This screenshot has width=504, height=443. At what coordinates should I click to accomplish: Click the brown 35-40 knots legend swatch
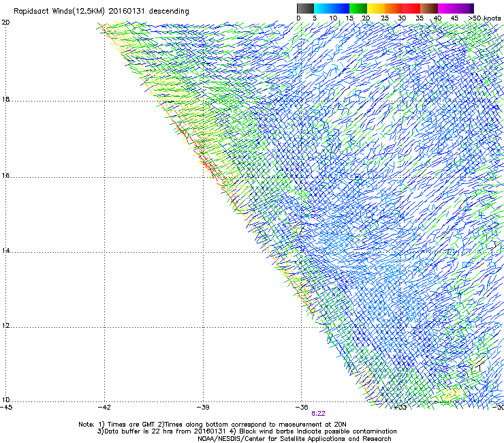(x=429, y=8)
